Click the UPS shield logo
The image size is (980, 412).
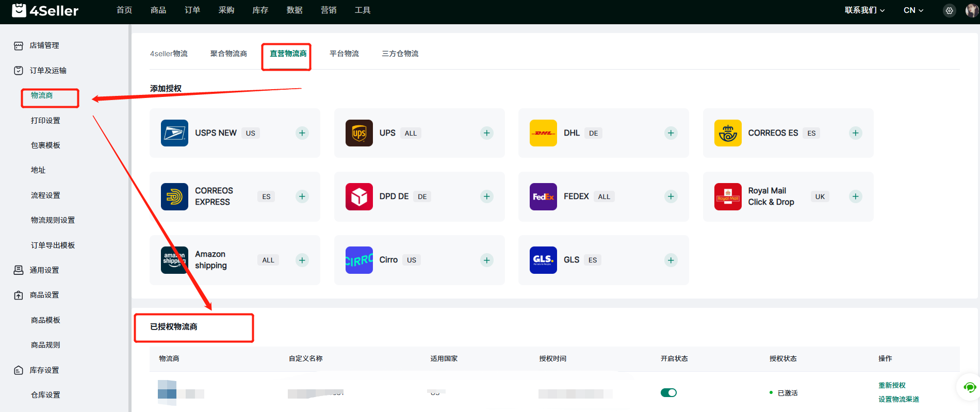coord(359,133)
